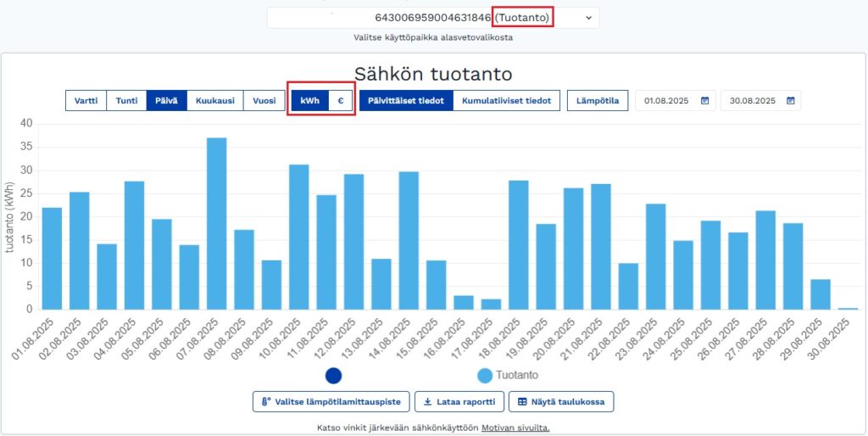This screenshot has width=868, height=436.
Task: Open the käyttöpaikka dropdown selector
Action: (432, 18)
